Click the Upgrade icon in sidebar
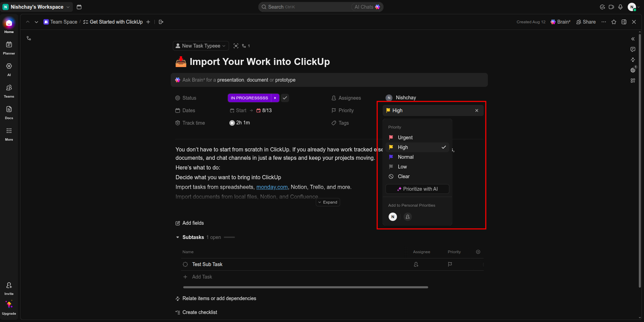Screen dimensions: 644x322 point(9,308)
